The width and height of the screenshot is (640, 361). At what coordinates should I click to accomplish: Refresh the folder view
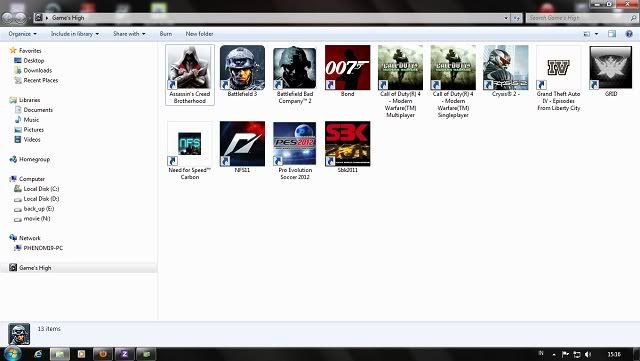(517, 18)
